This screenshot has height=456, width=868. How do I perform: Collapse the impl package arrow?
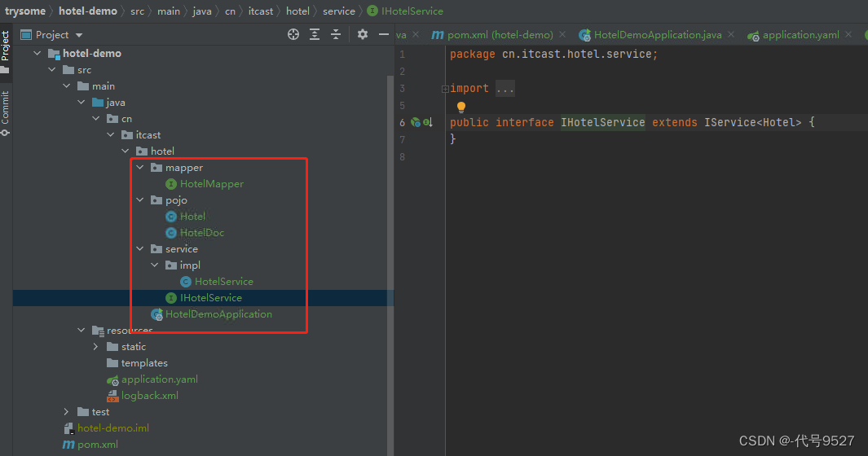click(155, 265)
